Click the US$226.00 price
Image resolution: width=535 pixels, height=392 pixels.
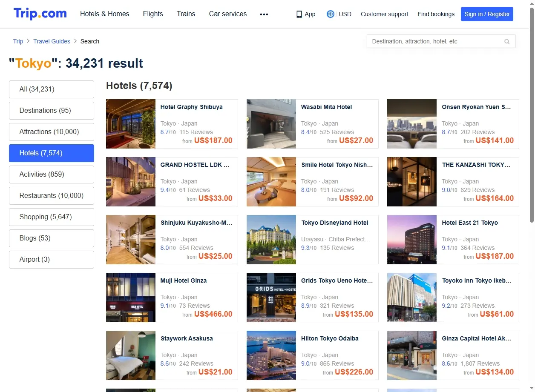pyautogui.click(x=354, y=372)
